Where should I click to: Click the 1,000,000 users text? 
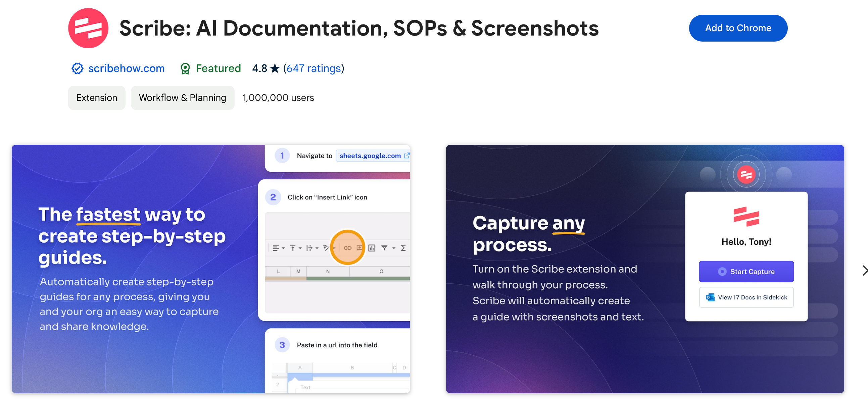click(278, 98)
